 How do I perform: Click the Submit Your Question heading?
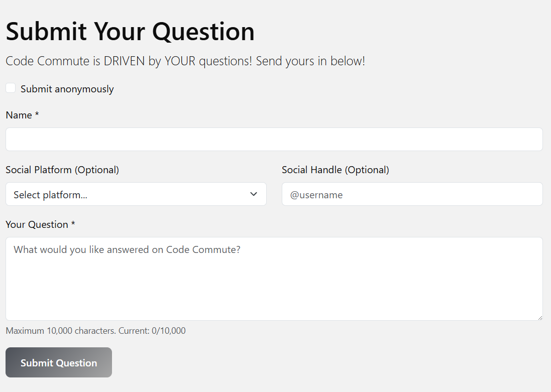pyautogui.click(x=130, y=32)
